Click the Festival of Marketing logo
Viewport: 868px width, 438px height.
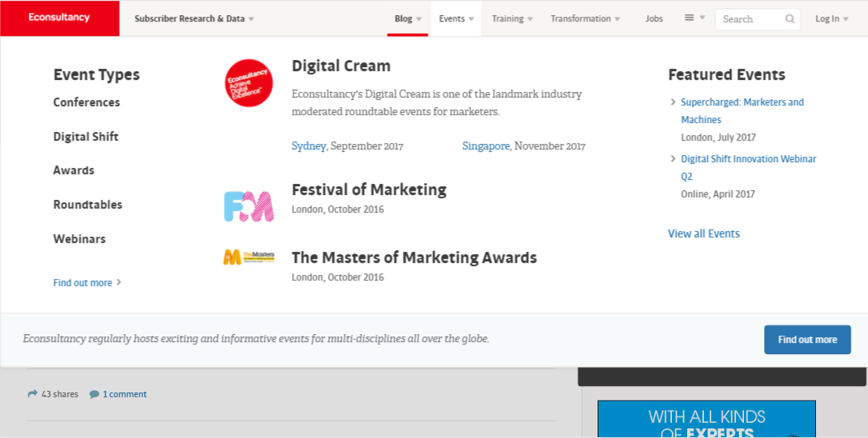click(249, 206)
